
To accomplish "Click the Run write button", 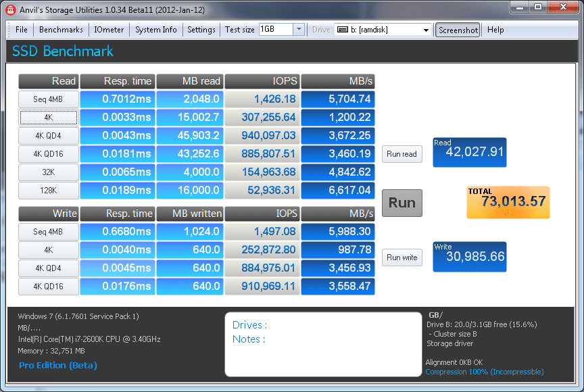I will click(x=402, y=258).
